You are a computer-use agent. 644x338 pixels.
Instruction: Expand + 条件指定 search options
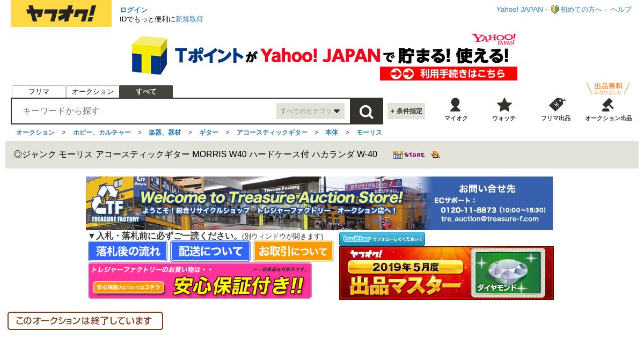[406, 111]
